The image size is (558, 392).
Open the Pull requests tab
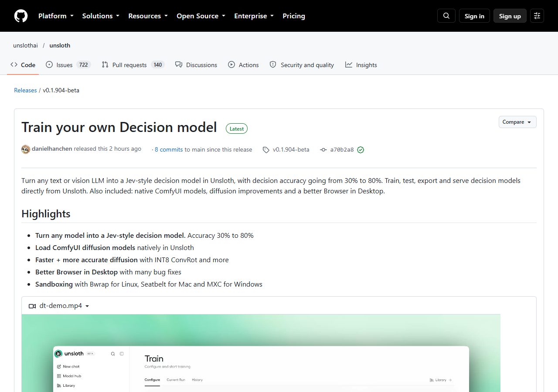tap(133, 65)
